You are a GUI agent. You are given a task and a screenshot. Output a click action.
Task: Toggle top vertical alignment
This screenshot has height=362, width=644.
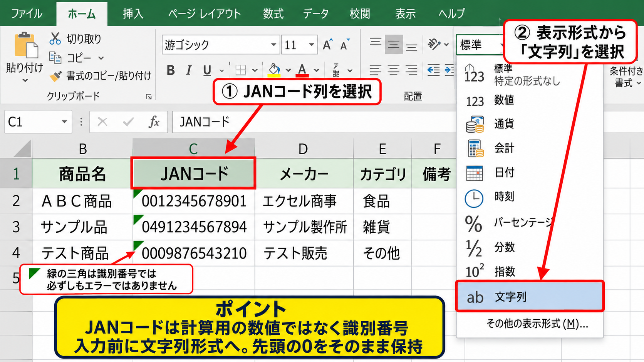point(376,42)
